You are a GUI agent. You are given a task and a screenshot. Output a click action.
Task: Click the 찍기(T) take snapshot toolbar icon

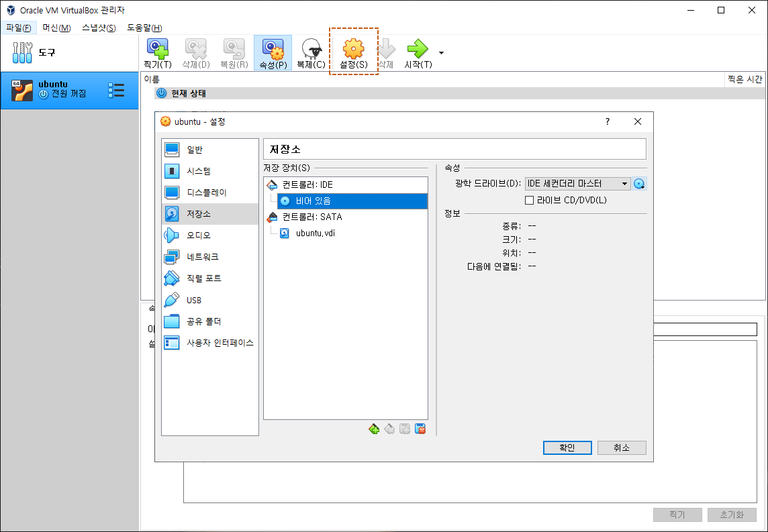(158, 53)
